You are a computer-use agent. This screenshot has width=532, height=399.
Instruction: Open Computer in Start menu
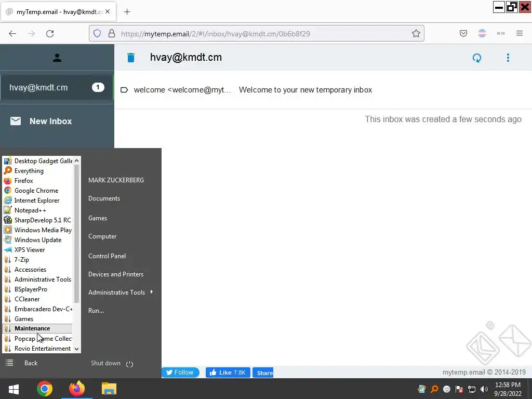(x=102, y=236)
